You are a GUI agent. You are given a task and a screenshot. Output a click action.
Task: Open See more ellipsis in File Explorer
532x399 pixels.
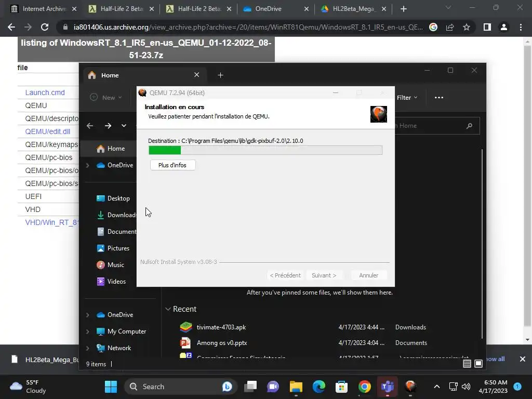pos(438,97)
